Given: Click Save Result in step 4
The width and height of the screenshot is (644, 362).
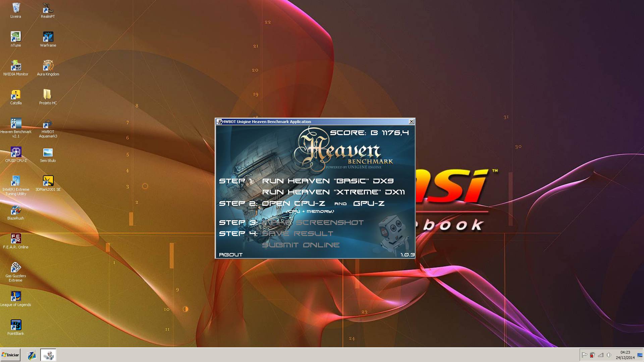Looking at the screenshot, I should pyautogui.click(x=298, y=234).
